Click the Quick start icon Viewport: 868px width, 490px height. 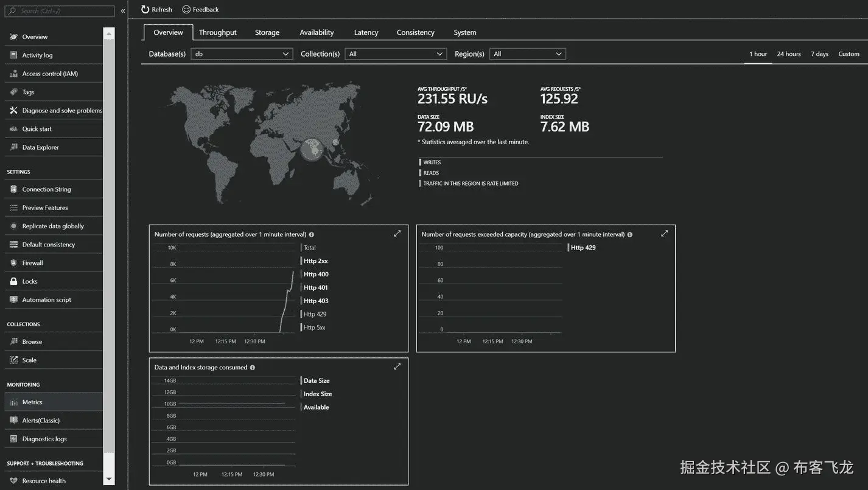point(13,129)
